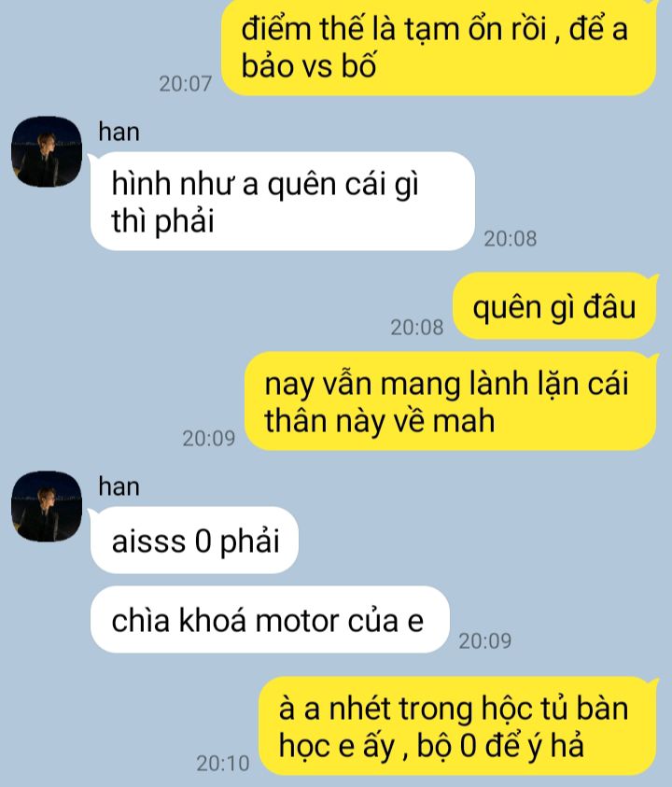This screenshot has height=787, width=672.
Task: Tap the 20:07 timestamp
Action: 186,83
